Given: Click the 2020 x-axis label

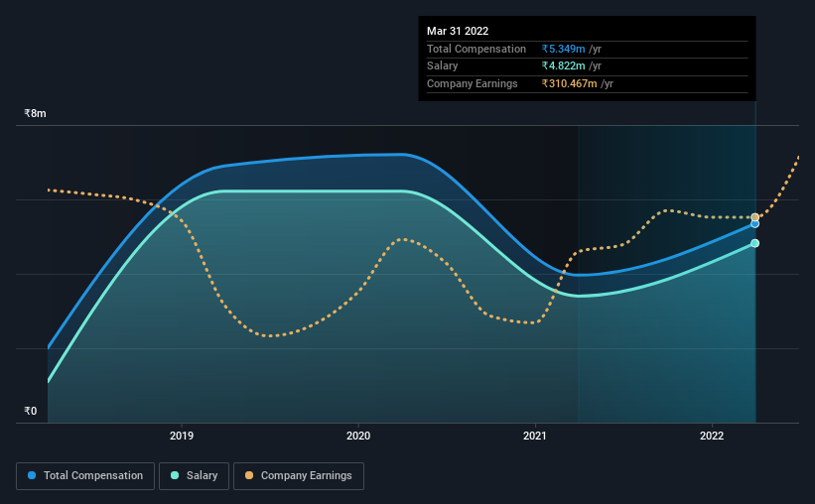Looking at the screenshot, I should click(358, 436).
